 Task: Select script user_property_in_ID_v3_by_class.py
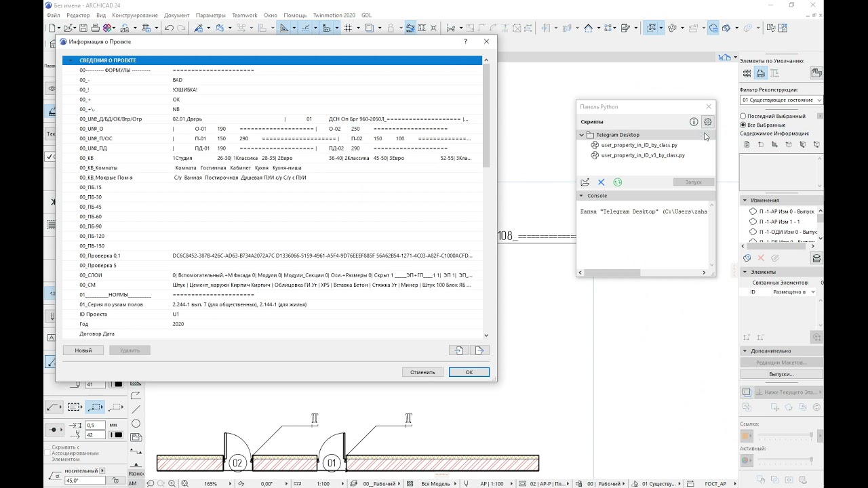[x=643, y=155]
